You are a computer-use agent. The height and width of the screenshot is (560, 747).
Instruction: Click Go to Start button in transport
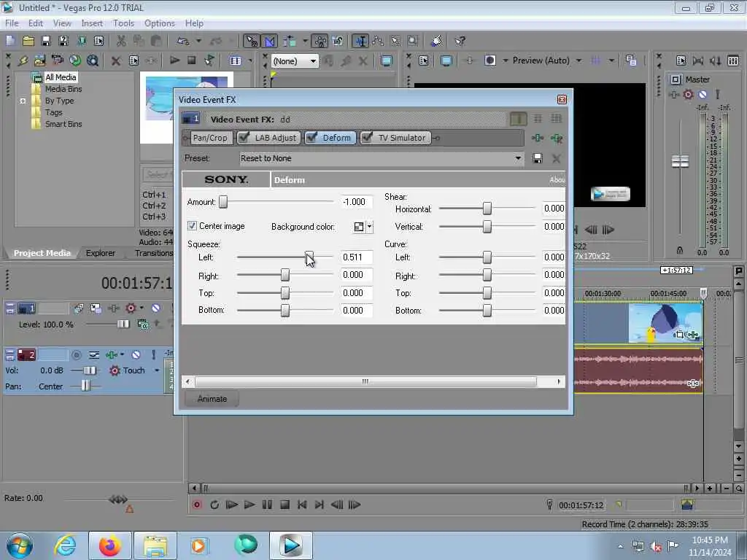[x=302, y=505]
